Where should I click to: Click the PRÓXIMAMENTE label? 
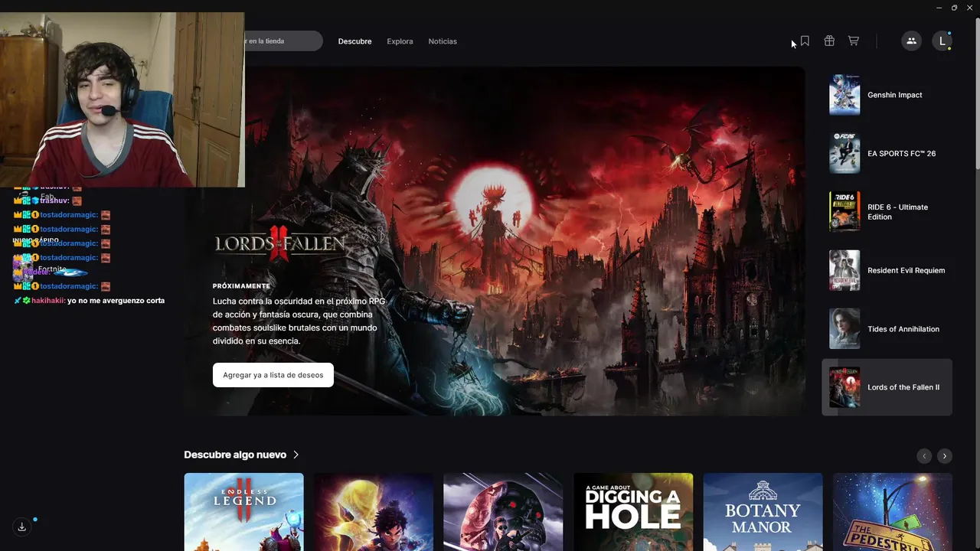pyautogui.click(x=241, y=286)
